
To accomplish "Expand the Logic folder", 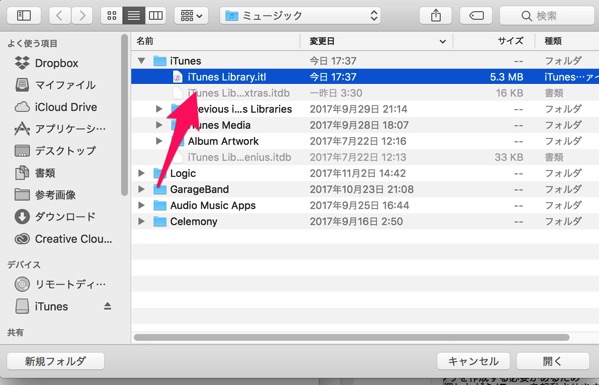I will click(x=142, y=173).
